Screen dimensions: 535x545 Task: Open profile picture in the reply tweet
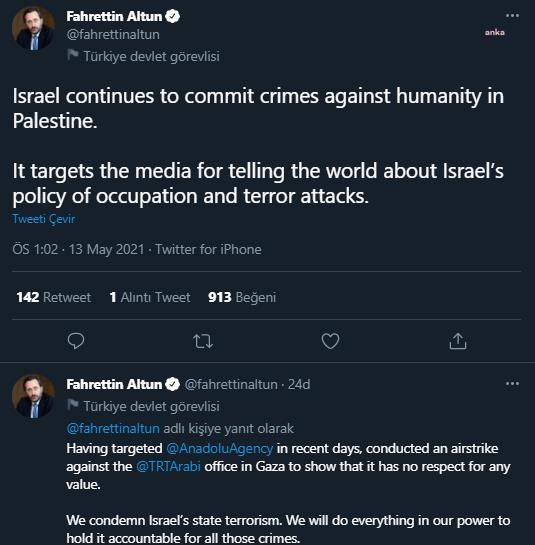(33, 396)
